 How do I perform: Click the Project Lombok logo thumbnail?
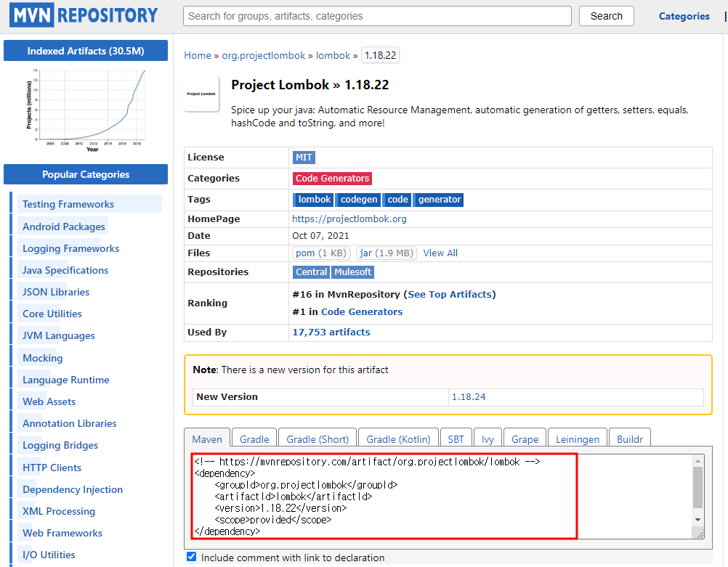click(201, 94)
